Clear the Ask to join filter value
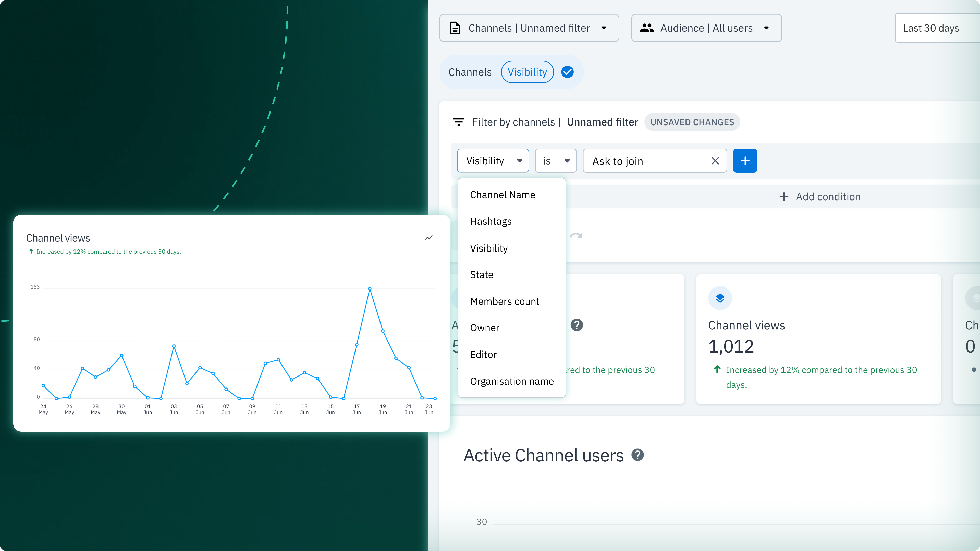The image size is (980, 551). coord(715,160)
